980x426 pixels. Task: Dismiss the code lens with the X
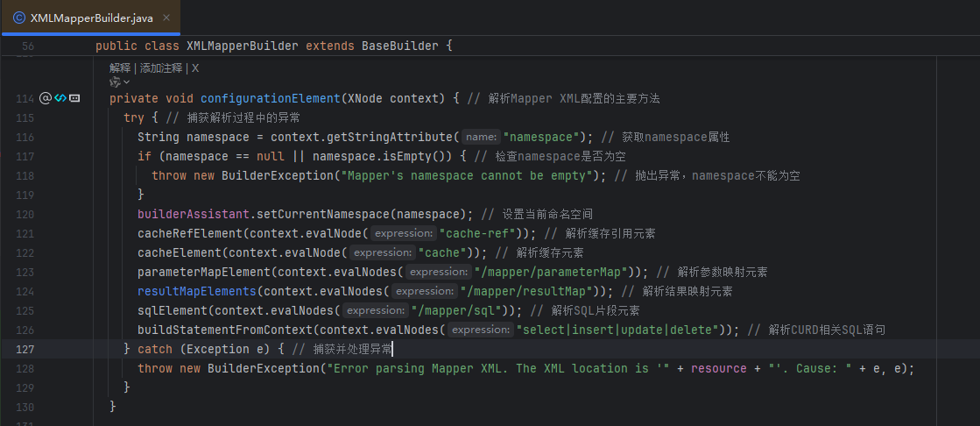pos(195,67)
